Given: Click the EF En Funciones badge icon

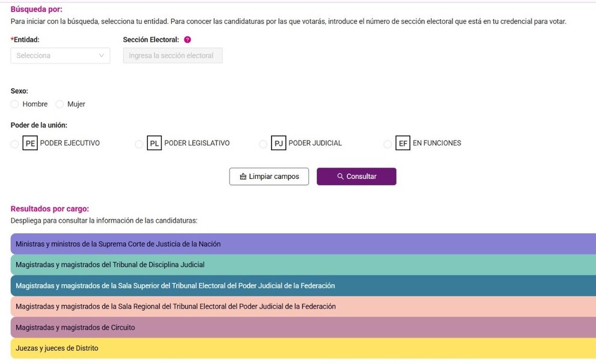Looking at the screenshot, I should 403,143.
